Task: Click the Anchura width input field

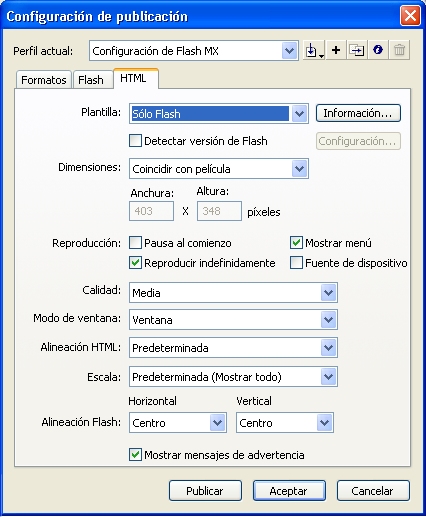Action: (151, 211)
